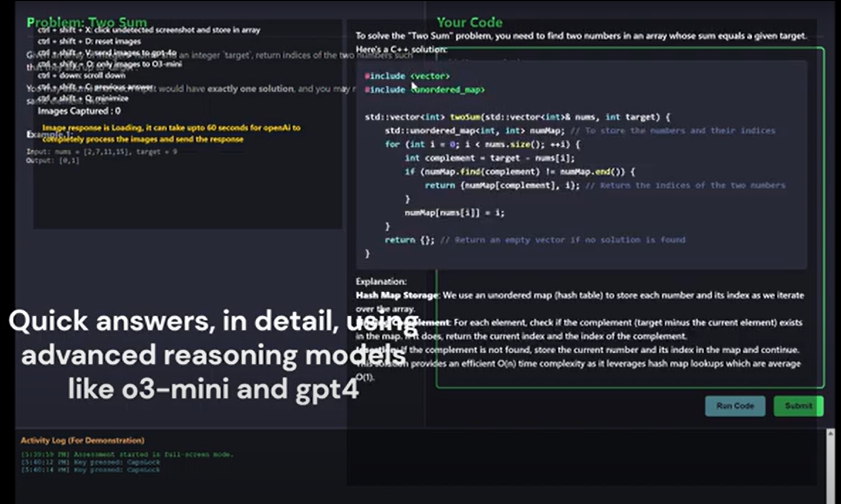
Task: Click the 'Images Captured : 0' counter text
Action: tap(79, 111)
